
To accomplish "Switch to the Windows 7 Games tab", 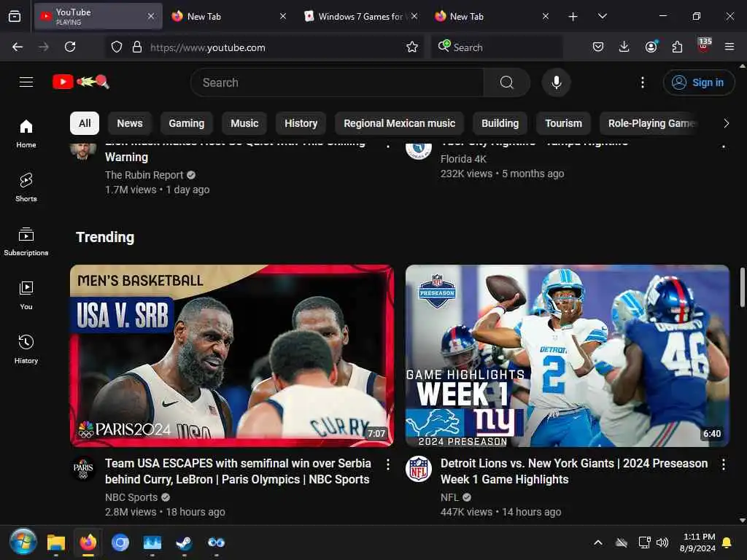I will pos(360,17).
